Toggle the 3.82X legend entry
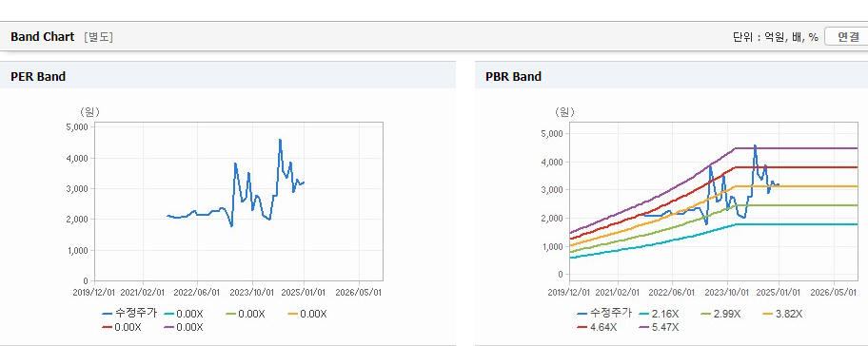 pos(783,314)
